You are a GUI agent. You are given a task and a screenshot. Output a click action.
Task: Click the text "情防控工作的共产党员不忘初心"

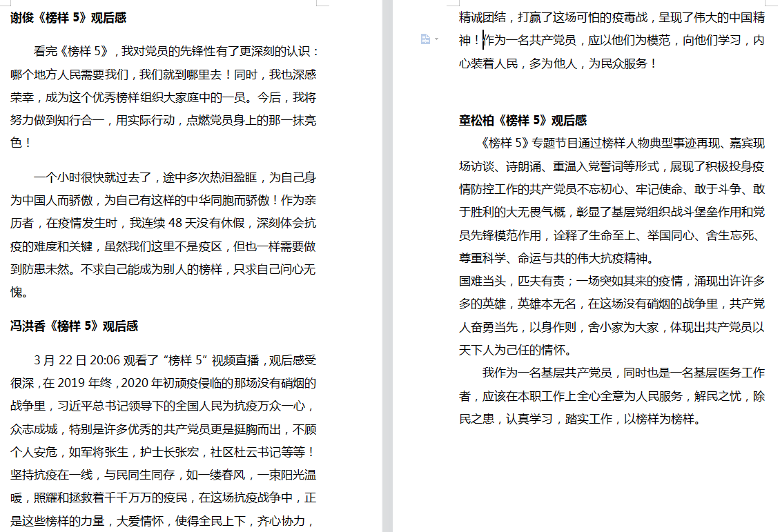click(x=540, y=190)
